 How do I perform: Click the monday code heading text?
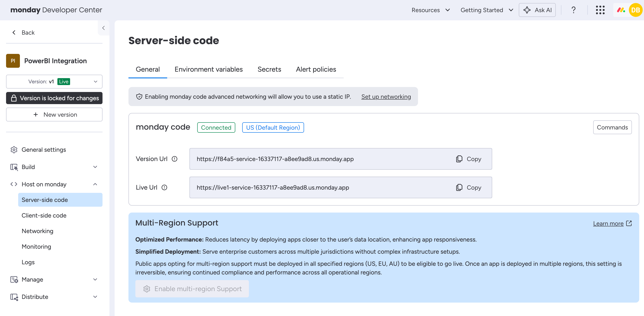click(x=163, y=127)
